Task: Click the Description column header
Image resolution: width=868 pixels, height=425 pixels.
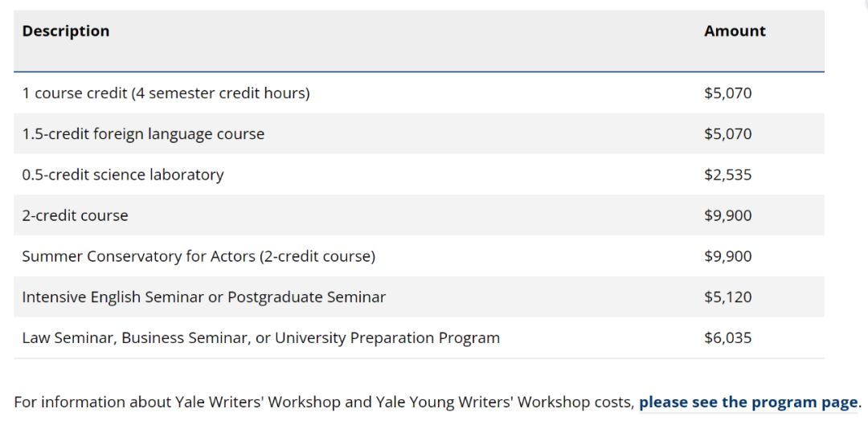Action: (66, 31)
